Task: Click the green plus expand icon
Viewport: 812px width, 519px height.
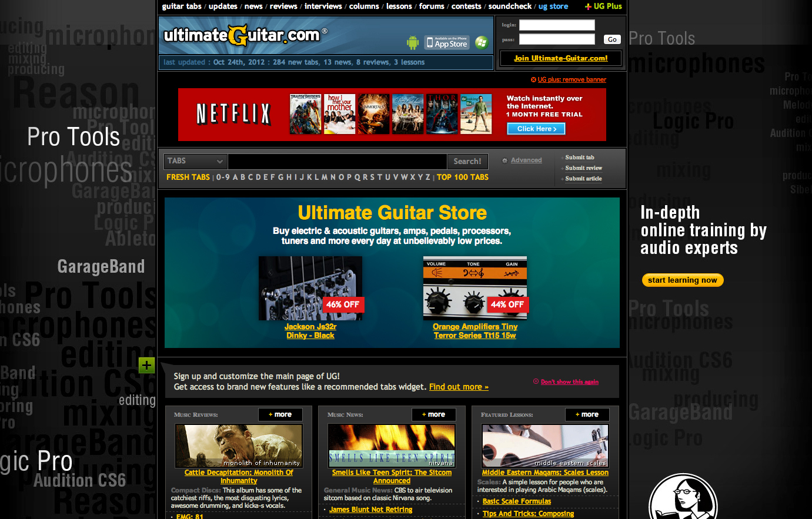Action: tap(146, 366)
